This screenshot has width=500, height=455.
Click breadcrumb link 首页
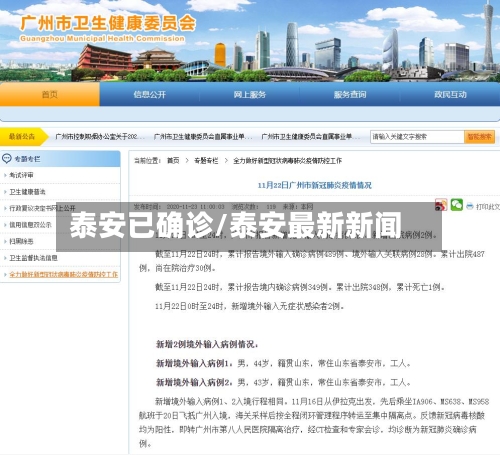click(173, 161)
